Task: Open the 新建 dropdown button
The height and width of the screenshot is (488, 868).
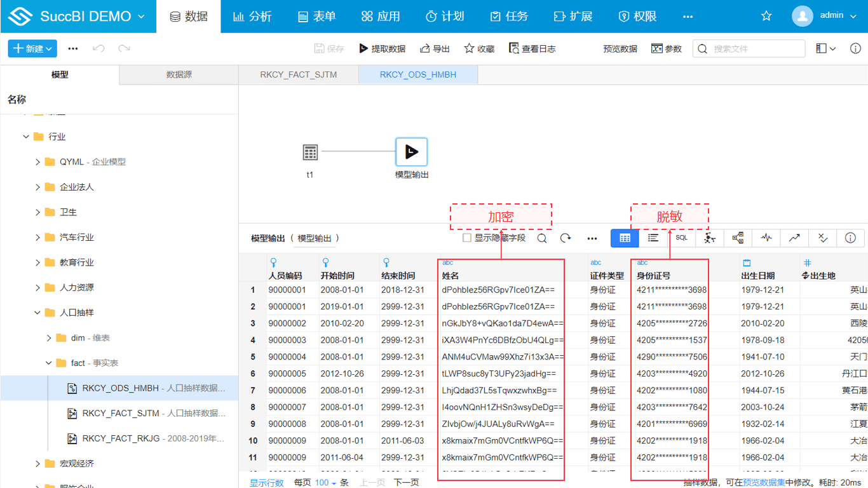Action: pyautogui.click(x=32, y=49)
